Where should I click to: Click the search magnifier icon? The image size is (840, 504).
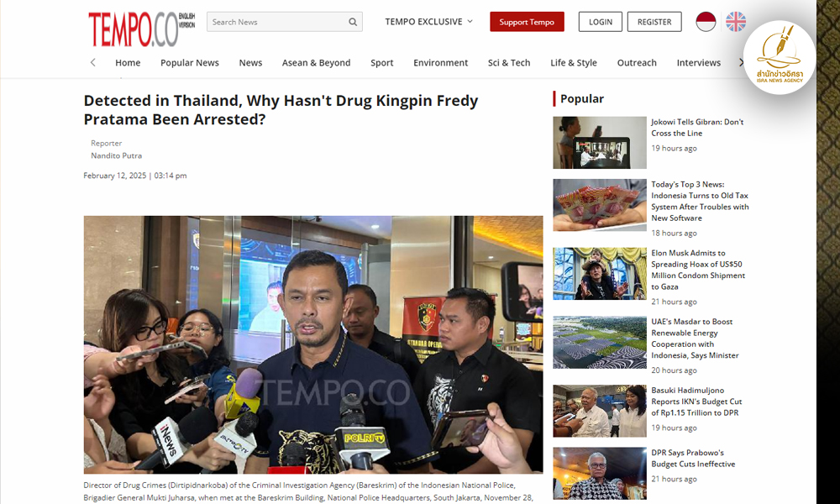tap(353, 22)
